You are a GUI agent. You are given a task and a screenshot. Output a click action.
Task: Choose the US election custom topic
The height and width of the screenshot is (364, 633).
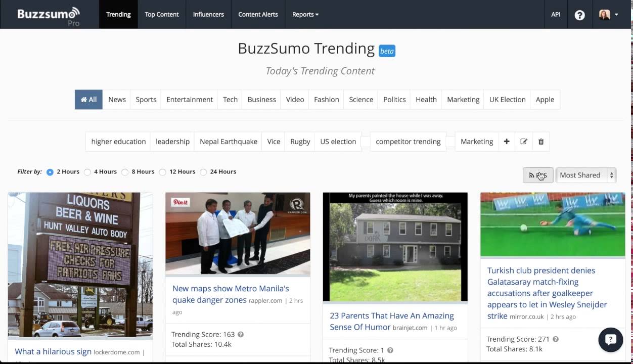[338, 142]
